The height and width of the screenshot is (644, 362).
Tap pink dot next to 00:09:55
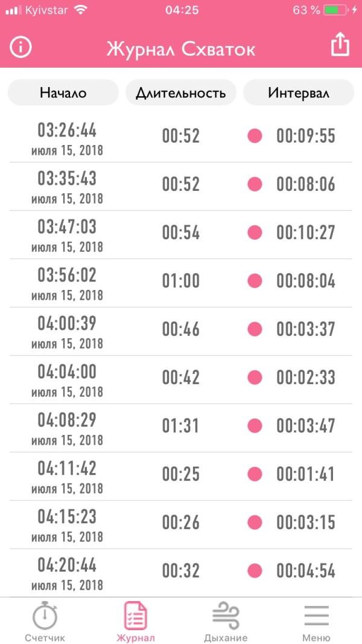255,135
